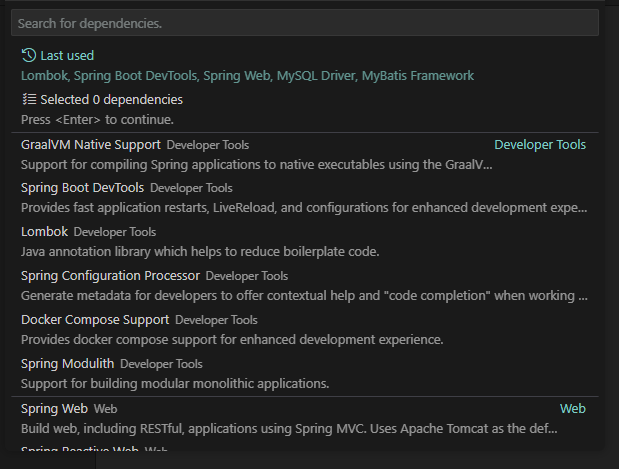The image size is (619, 469).
Task: Click the description about reducing boilerplate code
Action: (x=200, y=251)
